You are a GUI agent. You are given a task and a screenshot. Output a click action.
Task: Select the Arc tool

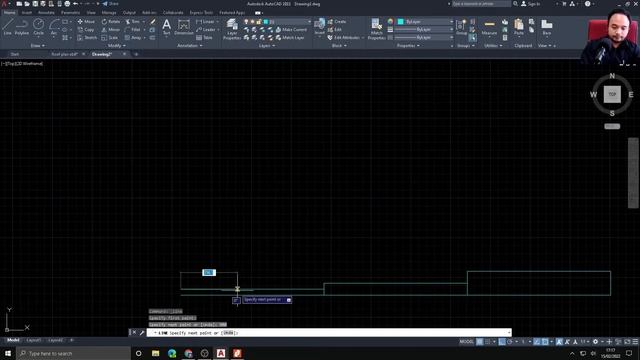(54, 27)
